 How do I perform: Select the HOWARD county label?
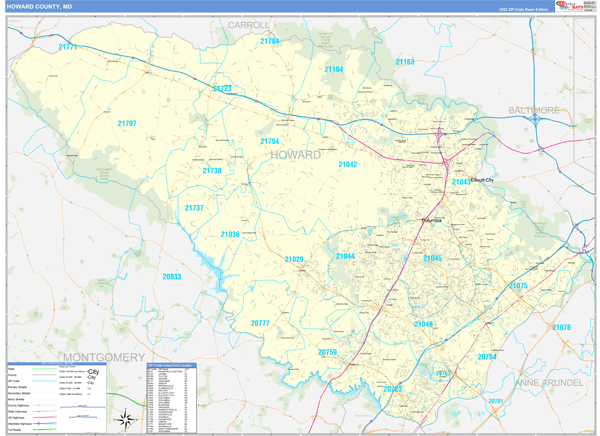tap(296, 155)
